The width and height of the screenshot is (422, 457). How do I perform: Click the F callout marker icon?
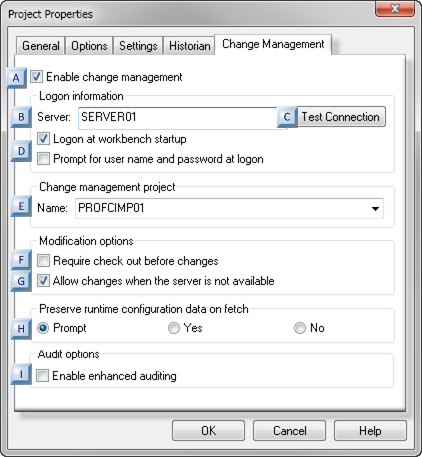click(21, 260)
